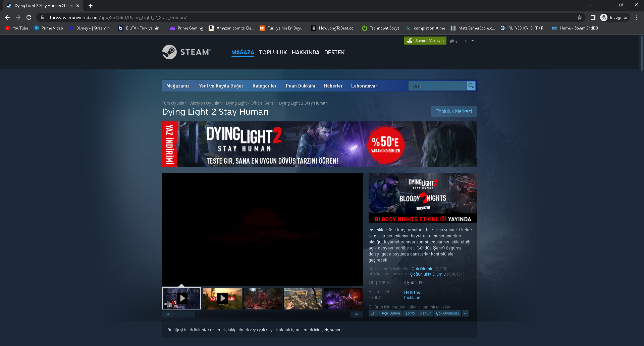Open the Kategoriler tab

[x=264, y=86]
